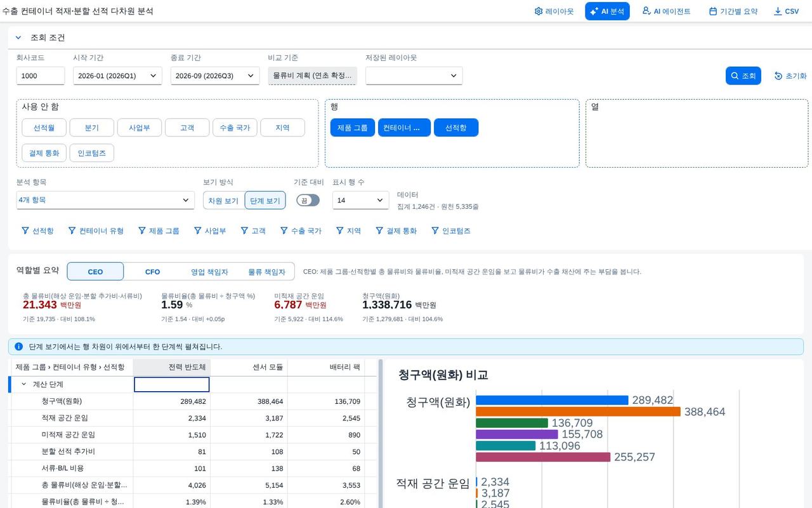The height and width of the screenshot is (508, 812).
Task: Reset filters with 초기화
Action: pyautogui.click(x=790, y=76)
